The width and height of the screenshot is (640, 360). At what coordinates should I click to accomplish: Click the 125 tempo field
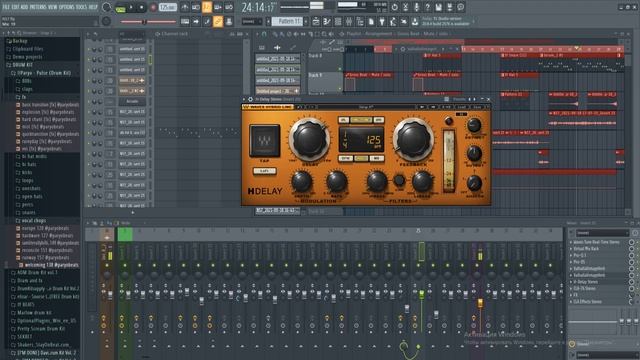pos(167,7)
